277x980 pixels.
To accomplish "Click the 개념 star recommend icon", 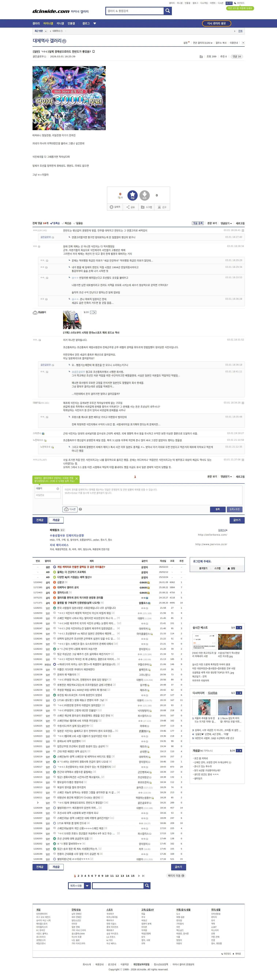I will [132, 195].
